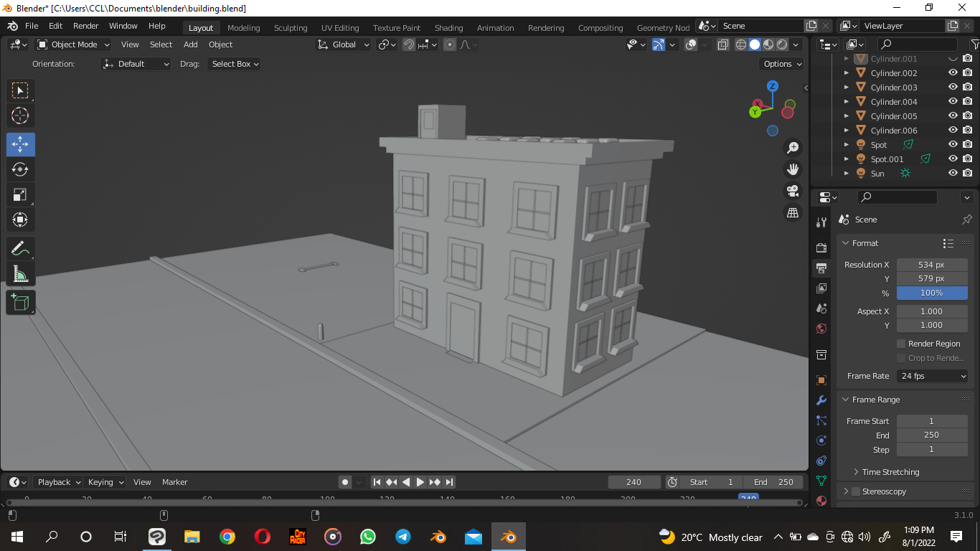Viewport: 980px width, 551px height.
Task: Hide the Sun light in viewport
Action: pos(953,173)
